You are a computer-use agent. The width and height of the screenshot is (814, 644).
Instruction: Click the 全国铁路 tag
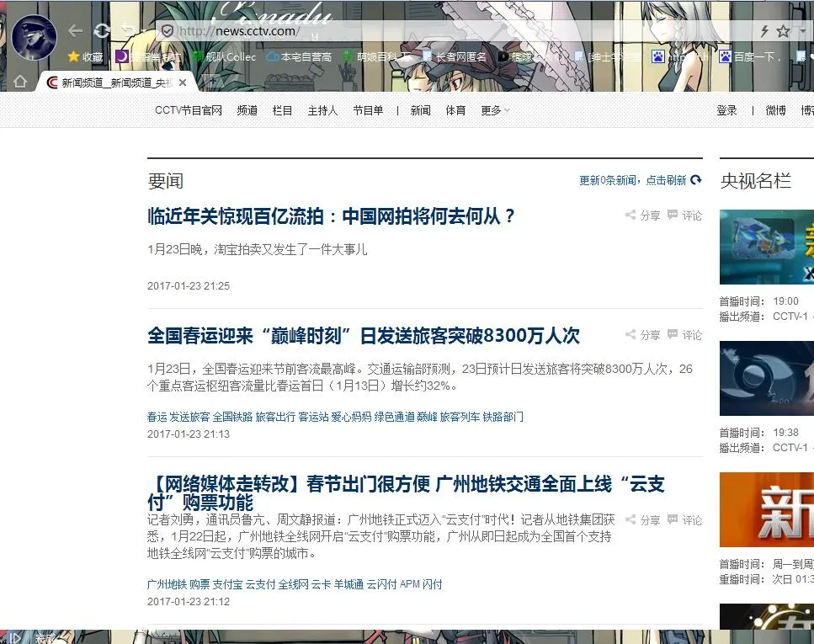click(x=232, y=417)
